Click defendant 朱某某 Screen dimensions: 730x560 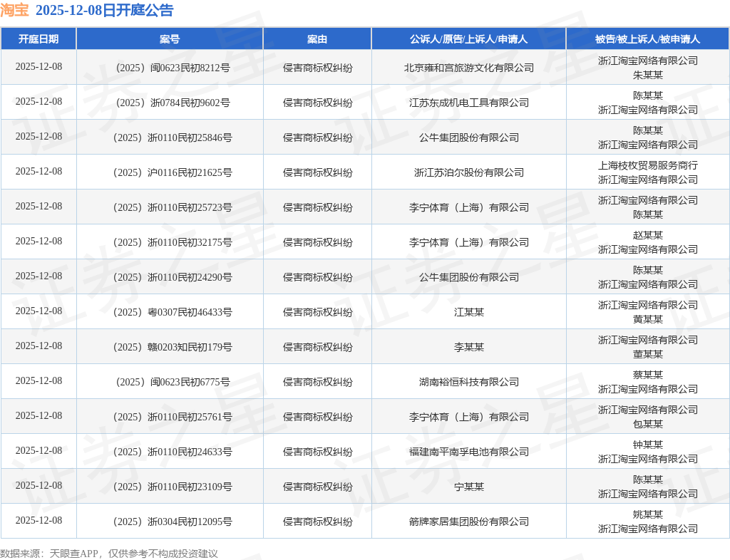647,75
